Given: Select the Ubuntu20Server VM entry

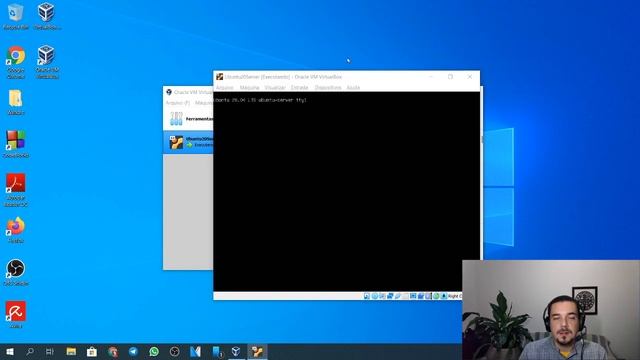Looking at the screenshot, I should click(x=188, y=142).
